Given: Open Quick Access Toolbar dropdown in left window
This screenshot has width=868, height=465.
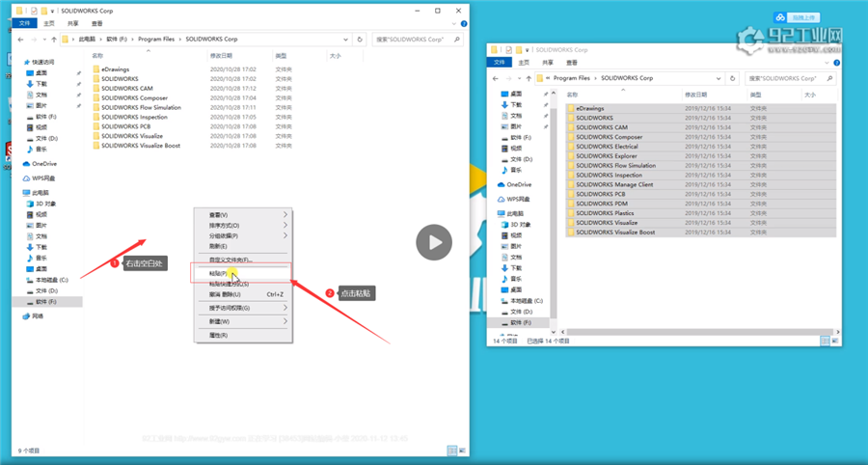Looking at the screenshot, I should point(53,11).
